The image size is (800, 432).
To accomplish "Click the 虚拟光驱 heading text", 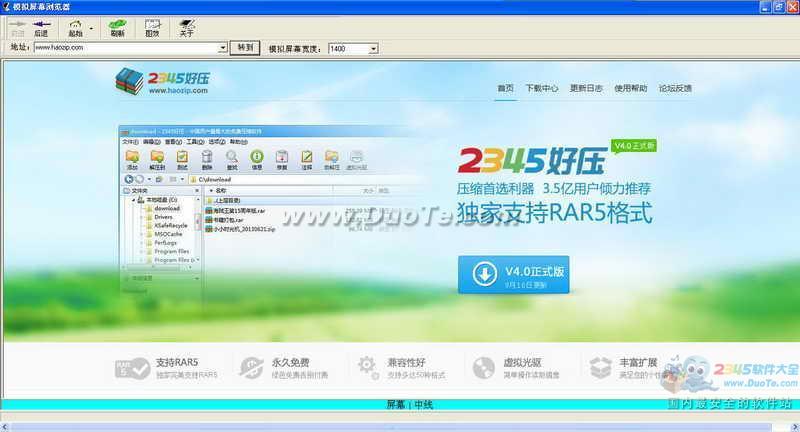I will click(522, 363).
